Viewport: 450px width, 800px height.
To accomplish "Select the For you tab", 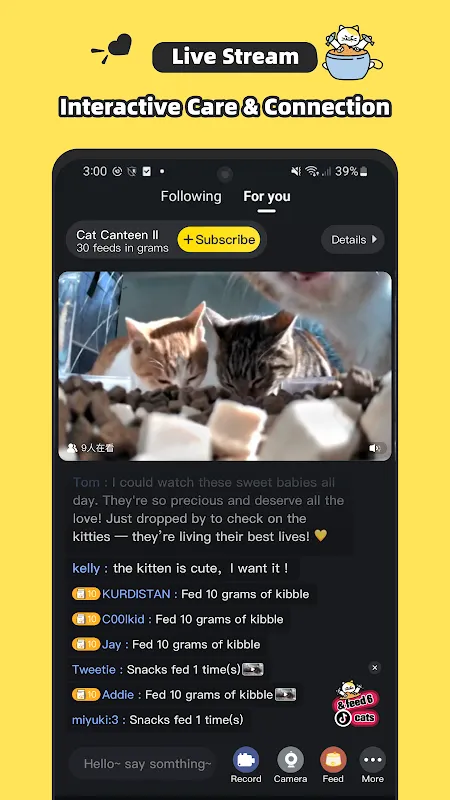I will (x=267, y=196).
